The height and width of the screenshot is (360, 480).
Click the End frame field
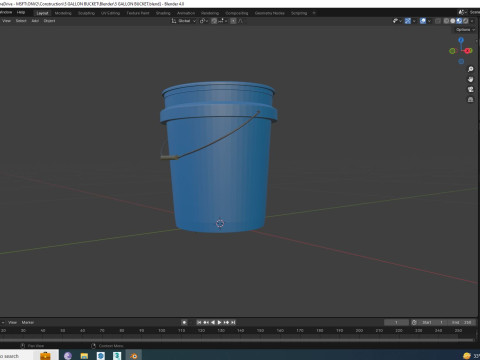[x=461, y=322]
